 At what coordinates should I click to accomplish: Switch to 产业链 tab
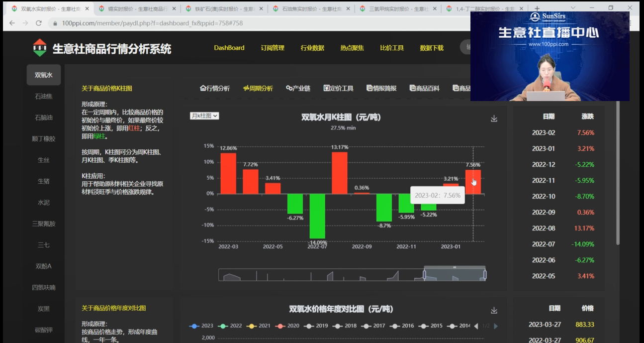click(298, 88)
